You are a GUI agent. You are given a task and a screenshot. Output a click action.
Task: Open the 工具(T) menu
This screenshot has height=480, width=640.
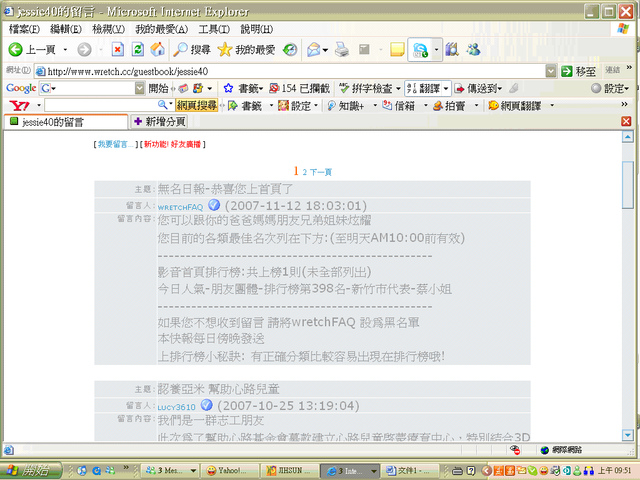pos(214,29)
